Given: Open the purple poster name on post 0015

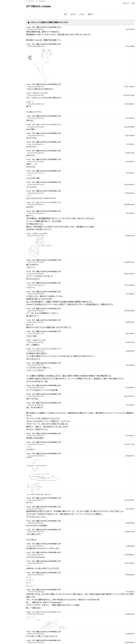Looking at the screenshot, I should click(46, 203).
